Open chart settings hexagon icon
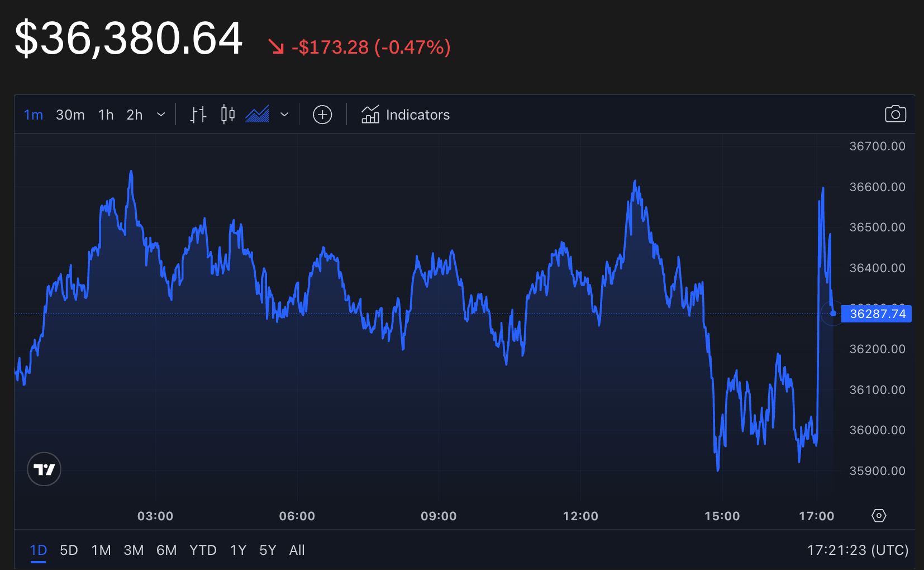924x570 pixels. (x=879, y=515)
